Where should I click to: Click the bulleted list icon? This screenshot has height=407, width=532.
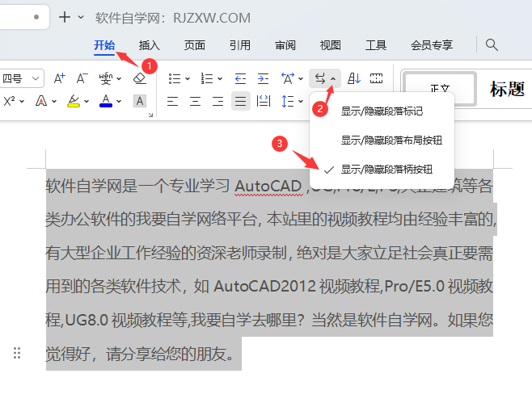coord(175,78)
